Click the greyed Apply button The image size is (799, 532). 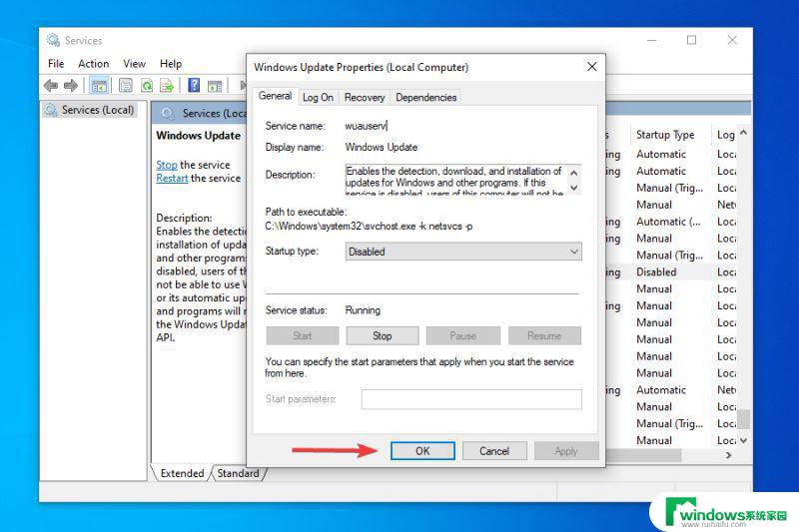click(x=566, y=451)
